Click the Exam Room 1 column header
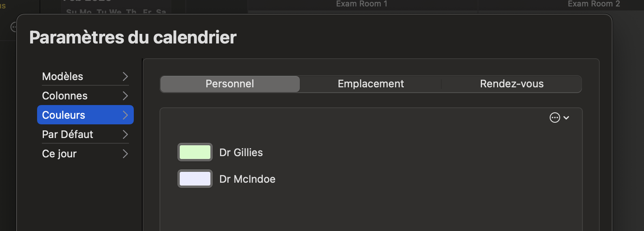The height and width of the screenshot is (231, 644). [362, 4]
